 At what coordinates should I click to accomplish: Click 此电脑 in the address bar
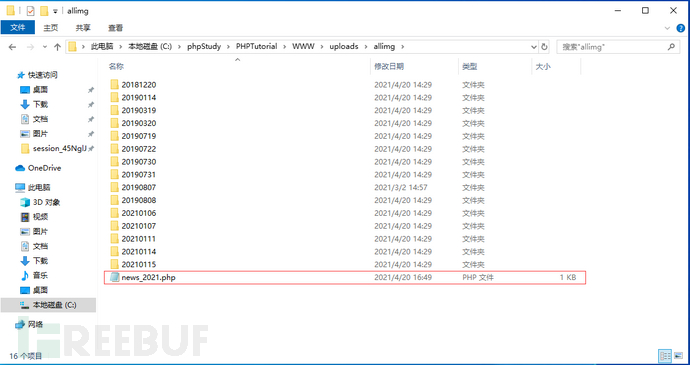pyautogui.click(x=102, y=46)
